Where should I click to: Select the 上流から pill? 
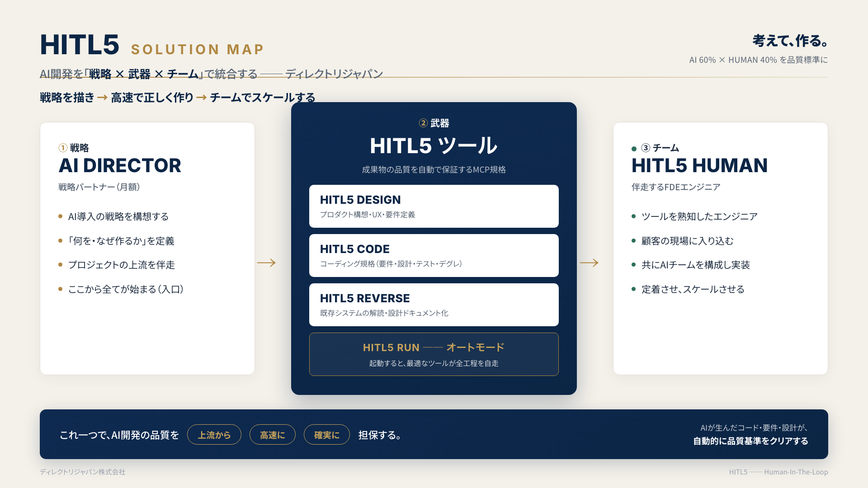point(214,435)
